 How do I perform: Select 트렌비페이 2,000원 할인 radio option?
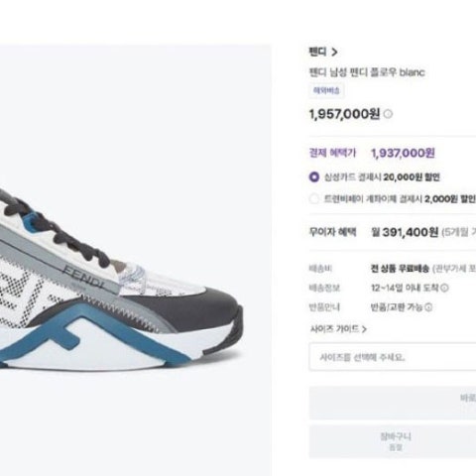coord(314,199)
